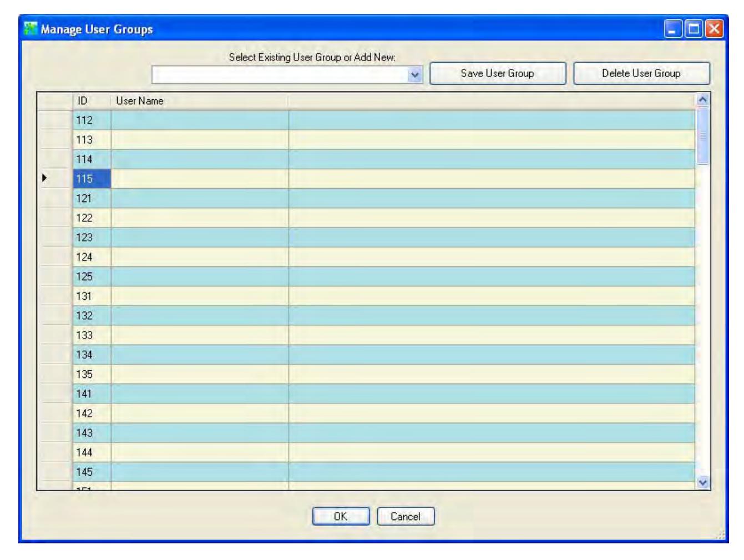
Task: Select ID cell 133
Action: tap(92, 335)
